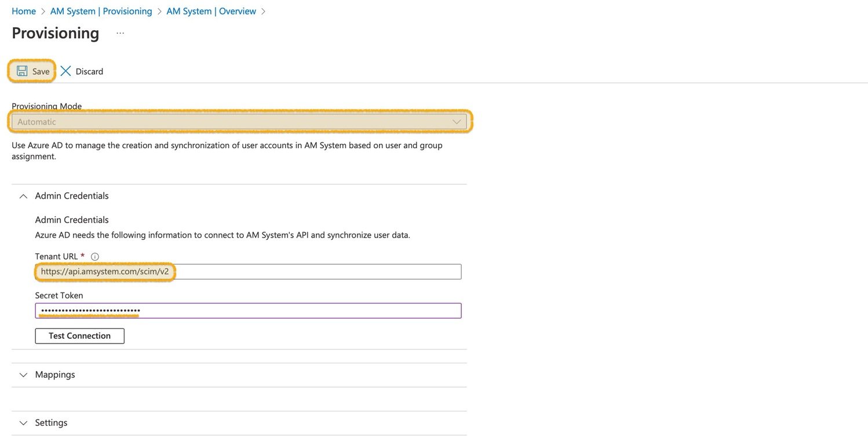Click inside the Tenant URL input field
The height and width of the screenshot is (442, 868).
[248, 271]
